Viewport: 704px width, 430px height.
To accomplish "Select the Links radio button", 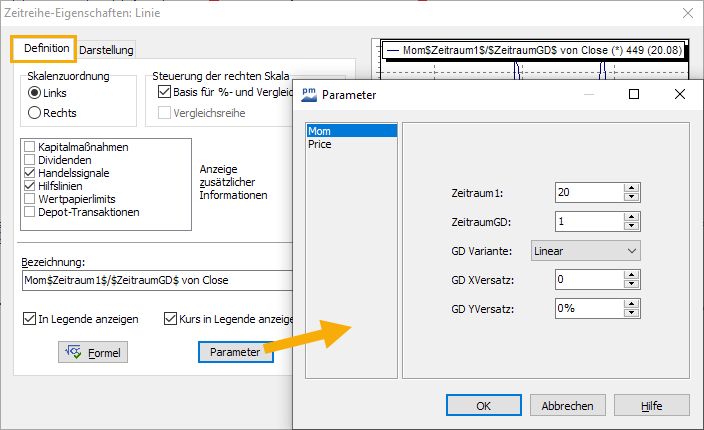I will pyautogui.click(x=35, y=93).
